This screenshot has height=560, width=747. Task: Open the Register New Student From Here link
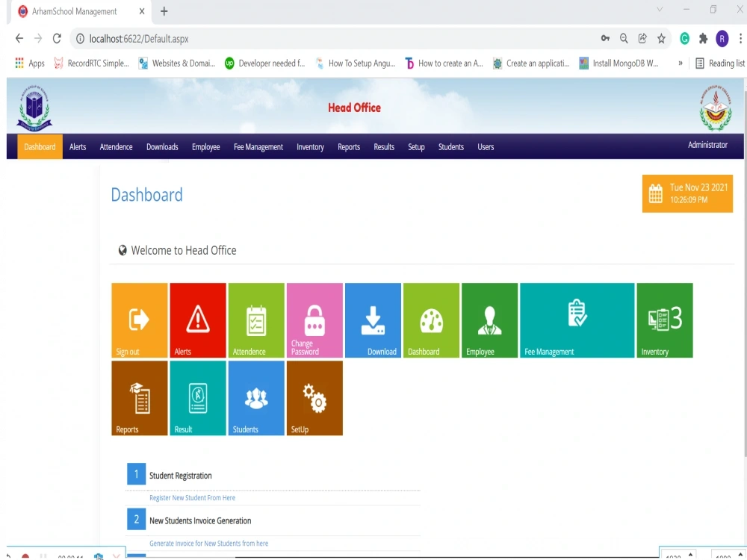click(193, 497)
